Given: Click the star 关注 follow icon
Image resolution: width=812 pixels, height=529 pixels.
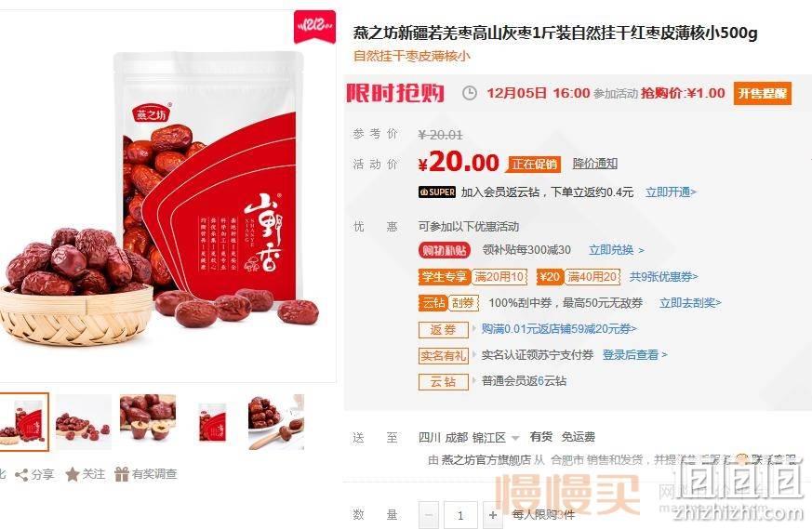Looking at the screenshot, I should 73,474.
